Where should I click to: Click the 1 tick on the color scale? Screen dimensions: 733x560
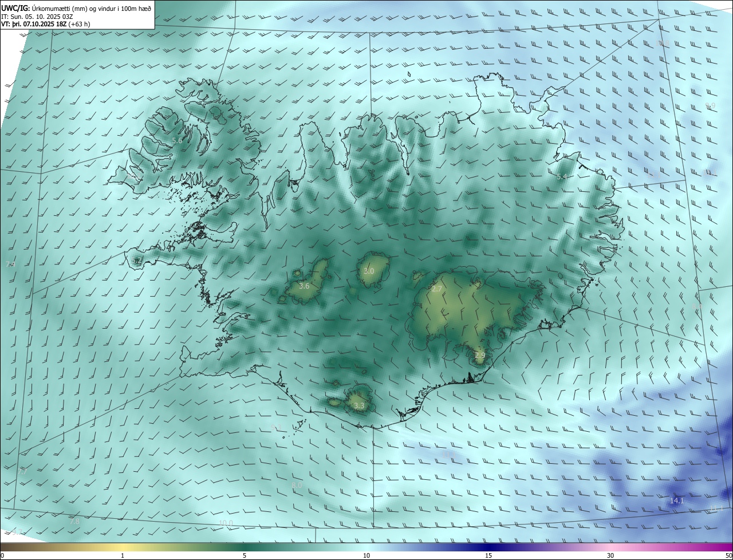click(x=123, y=556)
